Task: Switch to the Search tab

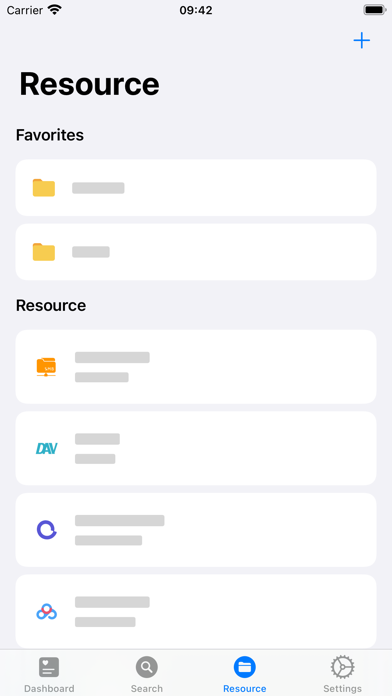Action: [147, 675]
